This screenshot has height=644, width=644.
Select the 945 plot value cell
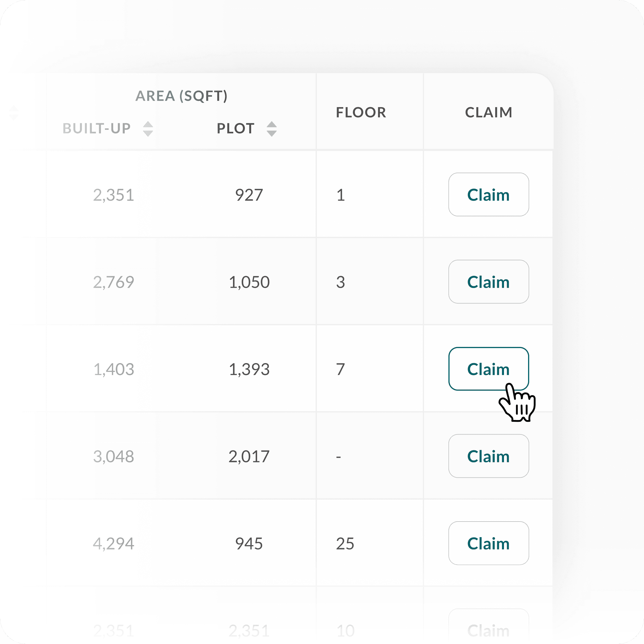pyautogui.click(x=249, y=544)
